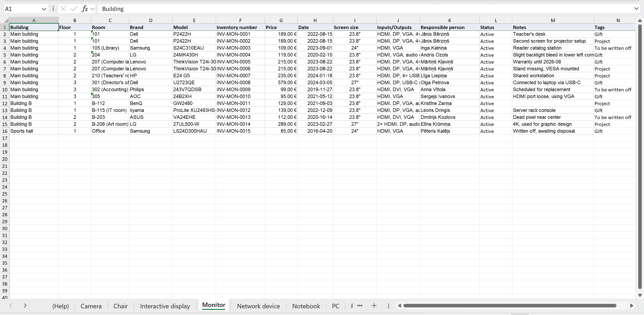Show more sheet tabs via ellipsis

(360, 306)
